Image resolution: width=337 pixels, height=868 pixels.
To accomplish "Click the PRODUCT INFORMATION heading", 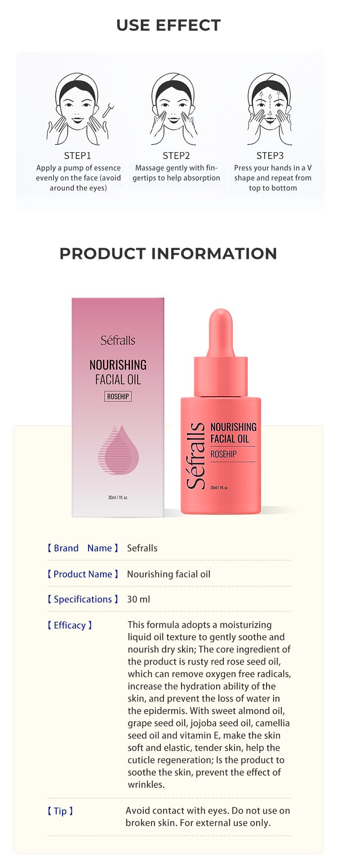I will tap(168, 254).
